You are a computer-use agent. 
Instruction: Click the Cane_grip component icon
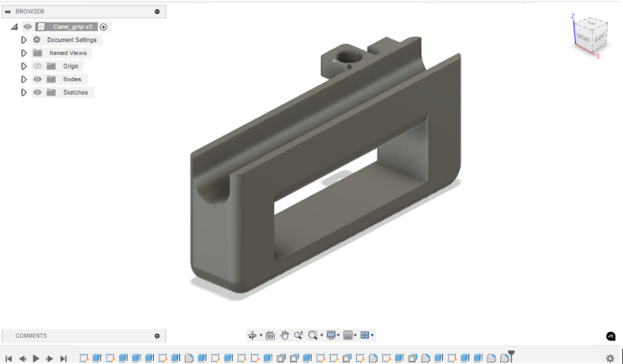coord(41,26)
